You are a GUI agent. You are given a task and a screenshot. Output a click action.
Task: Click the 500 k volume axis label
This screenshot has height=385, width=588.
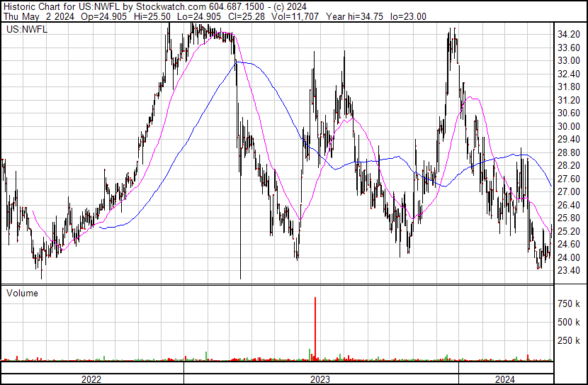coord(568,323)
